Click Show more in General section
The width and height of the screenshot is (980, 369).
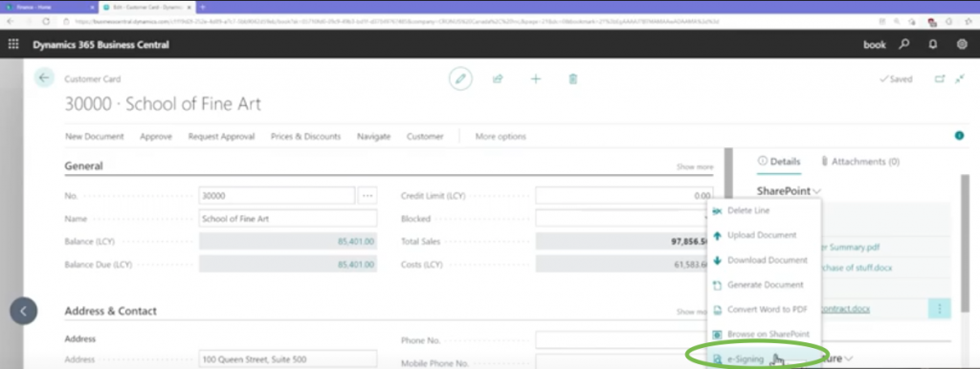pyautogui.click(x=695, y=166)
